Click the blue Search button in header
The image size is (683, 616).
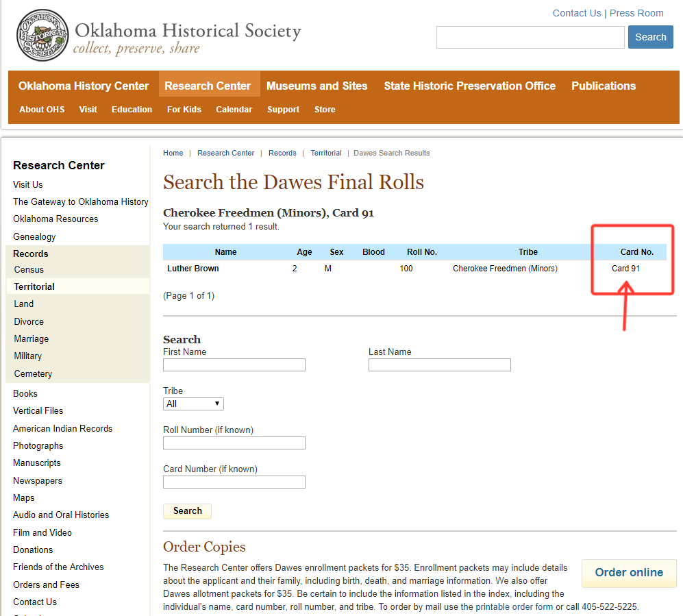coord(650,37)
